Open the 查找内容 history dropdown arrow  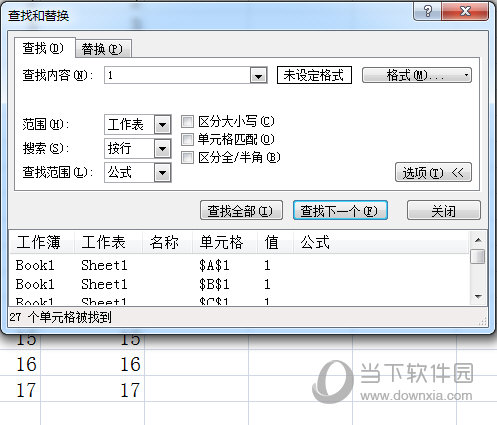coord(258,76)
